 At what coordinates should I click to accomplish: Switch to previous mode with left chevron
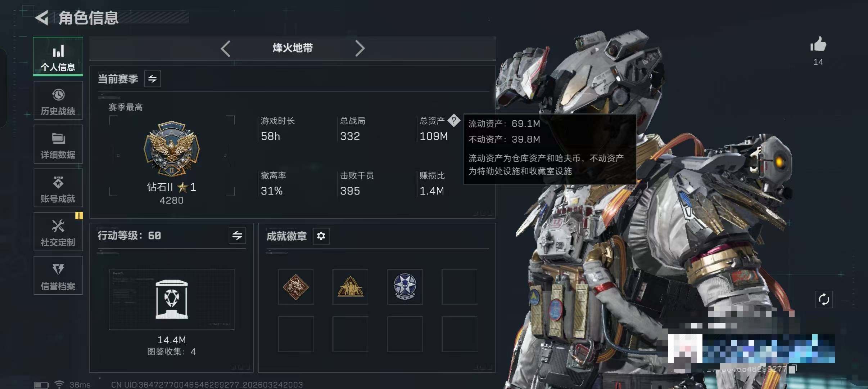[x=226, y=48]
